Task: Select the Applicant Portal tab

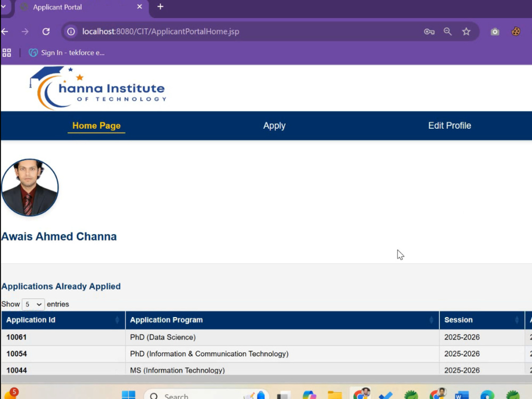Action: click(81, 7)
